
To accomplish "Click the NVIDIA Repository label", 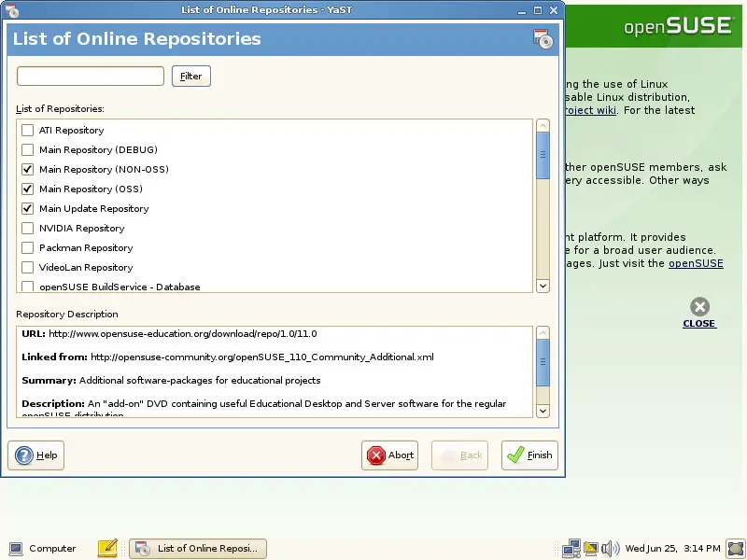I will point(82,228).
